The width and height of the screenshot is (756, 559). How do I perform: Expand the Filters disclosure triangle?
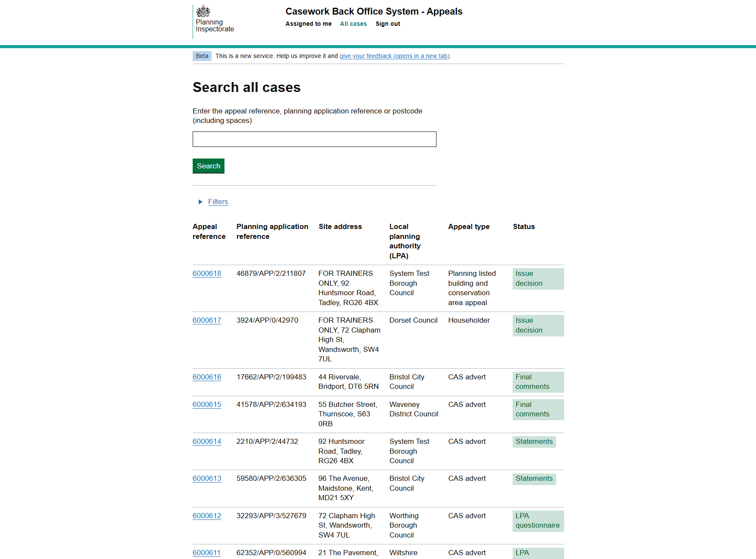click(200, 202)
